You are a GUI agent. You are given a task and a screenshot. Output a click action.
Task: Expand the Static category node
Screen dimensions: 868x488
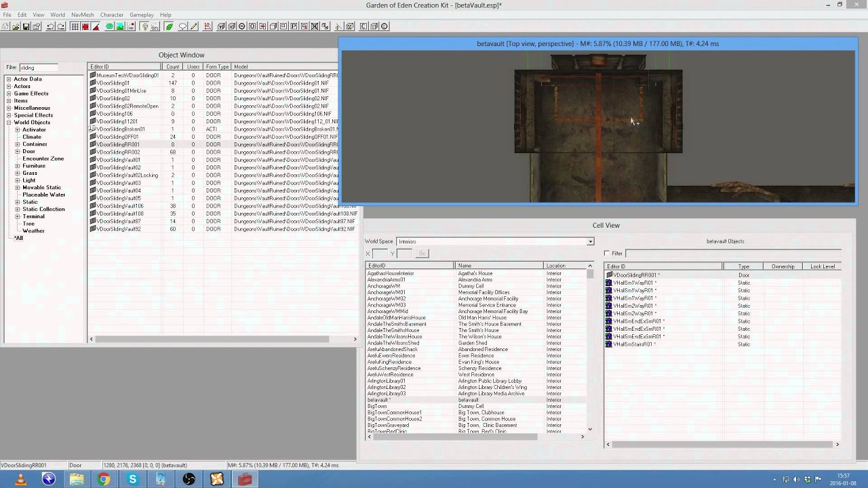click(x=18, y=202)
